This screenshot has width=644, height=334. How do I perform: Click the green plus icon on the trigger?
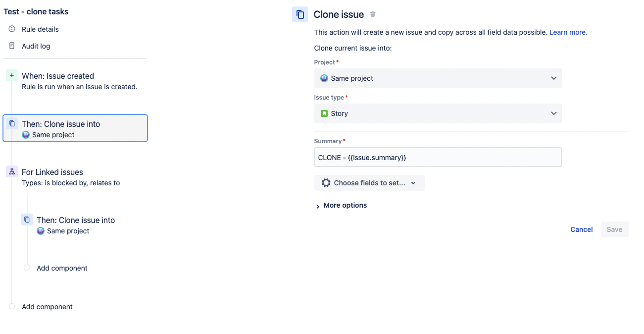coord(12,75)
